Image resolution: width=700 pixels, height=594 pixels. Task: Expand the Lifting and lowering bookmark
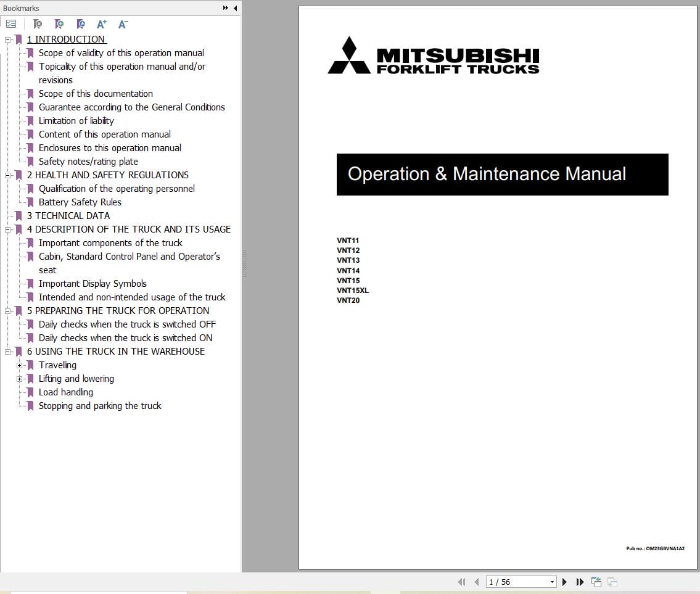tap(20, 378)
